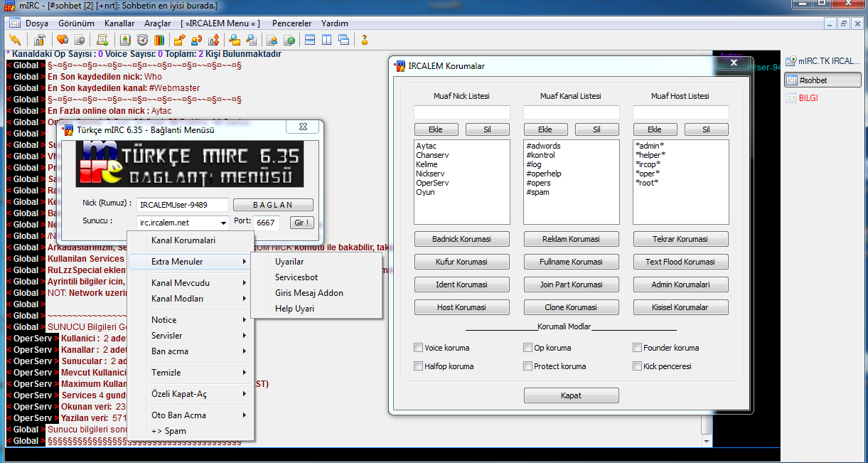Expand Servisler submenu
Screen dimensions: 868x463
[x=191, y=336]
